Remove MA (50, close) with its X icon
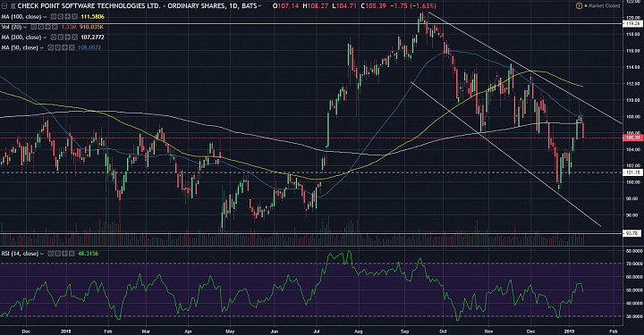The width and height of the screenshot is (644, 335). tap(72, 47)
